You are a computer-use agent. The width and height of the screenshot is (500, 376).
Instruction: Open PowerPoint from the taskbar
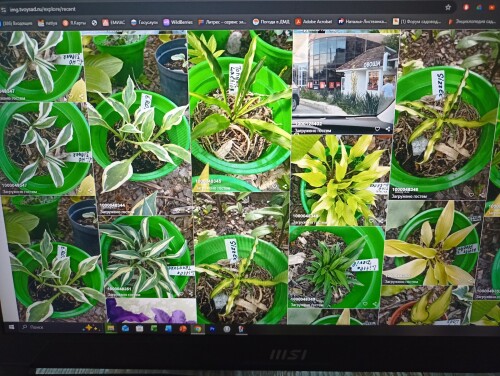[183, 329]
